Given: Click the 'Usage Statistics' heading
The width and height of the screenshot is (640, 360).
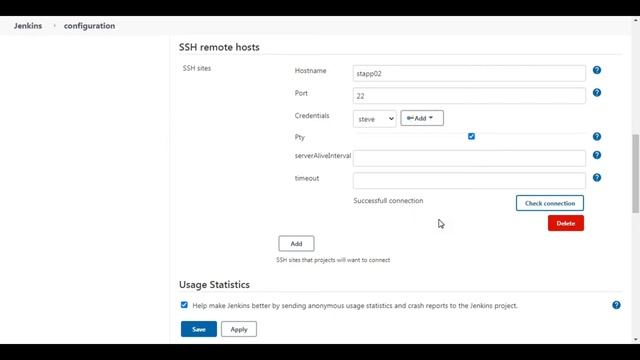Looking at the screenshot, I should click(214, 284).
